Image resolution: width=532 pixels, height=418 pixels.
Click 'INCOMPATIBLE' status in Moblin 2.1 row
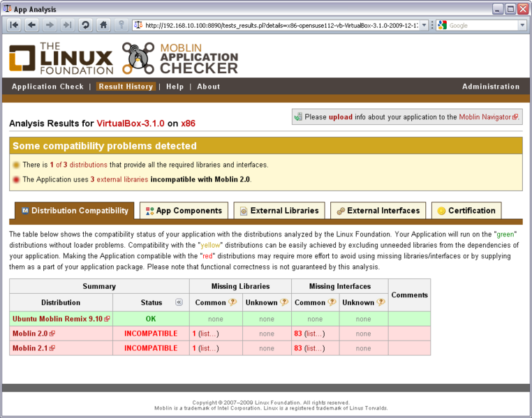[x=151, y=348]
